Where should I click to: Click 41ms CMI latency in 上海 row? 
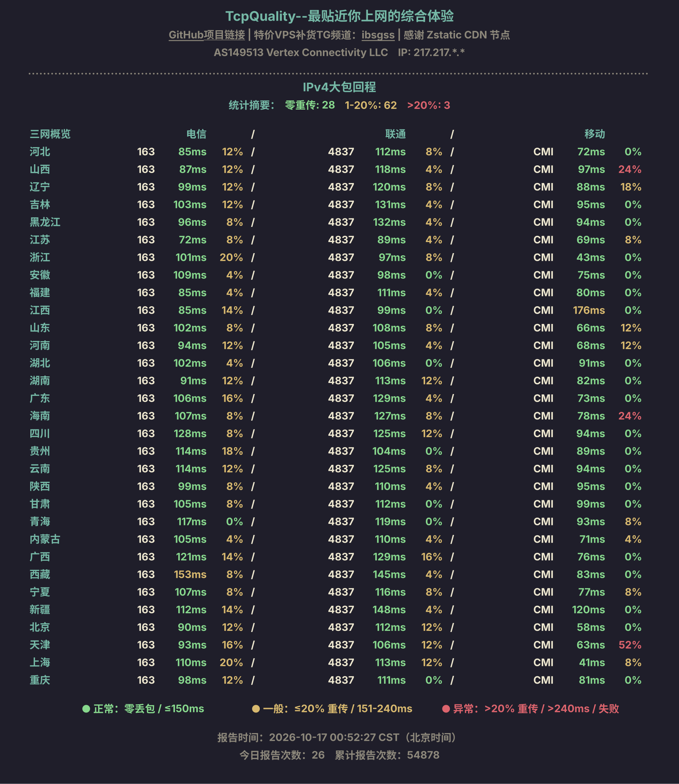[592, 662]
